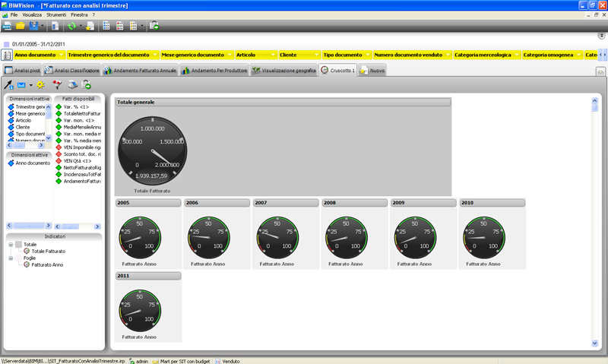Click the filter bar left-right scroll arrows
The image size is (608, 364).
click(603, 55)
